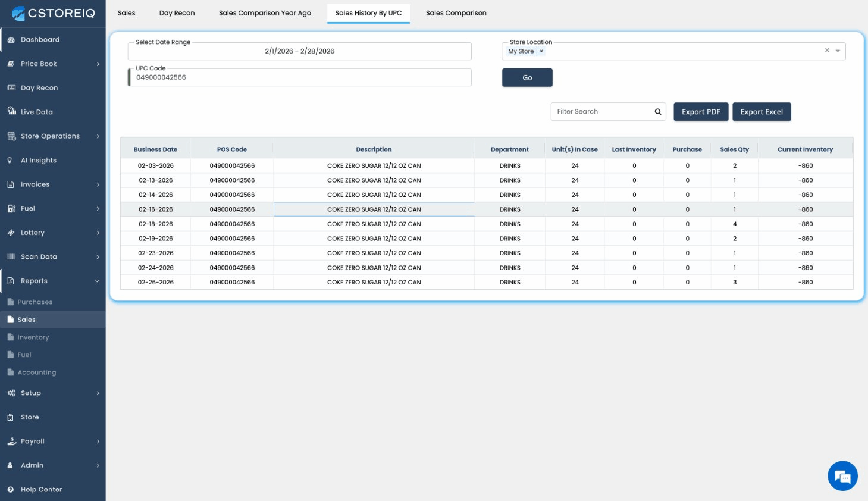Open the chat support bubble

click(x=842, y=476)
